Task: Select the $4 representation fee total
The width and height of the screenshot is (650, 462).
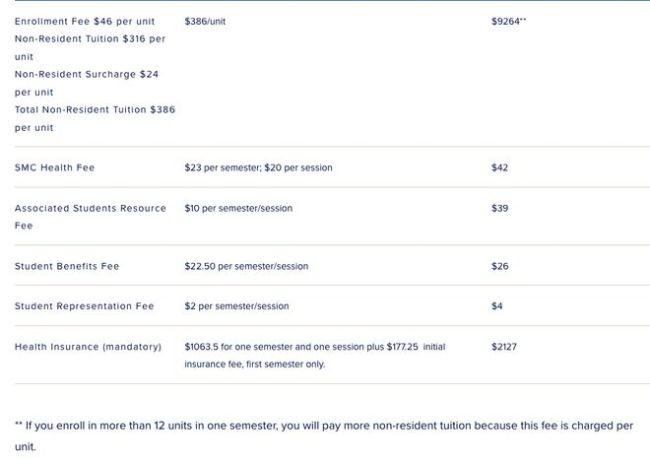Action: click(497, 306)
